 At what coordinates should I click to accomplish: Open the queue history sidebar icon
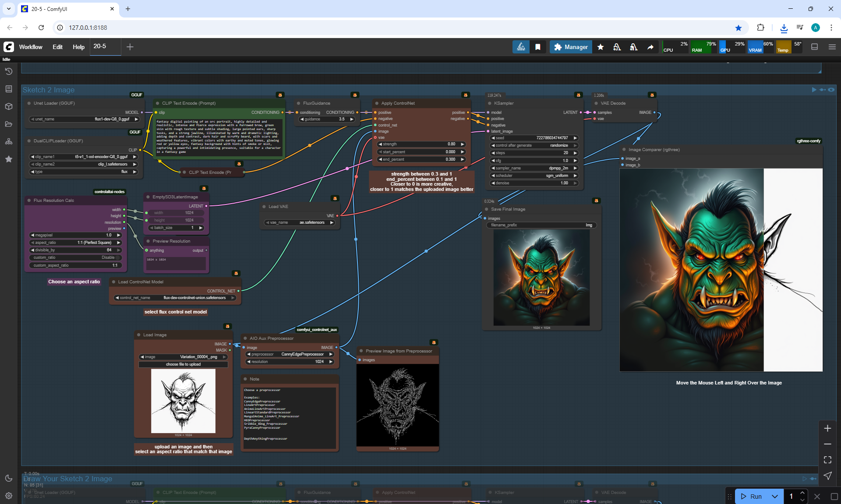click(9, 71)
